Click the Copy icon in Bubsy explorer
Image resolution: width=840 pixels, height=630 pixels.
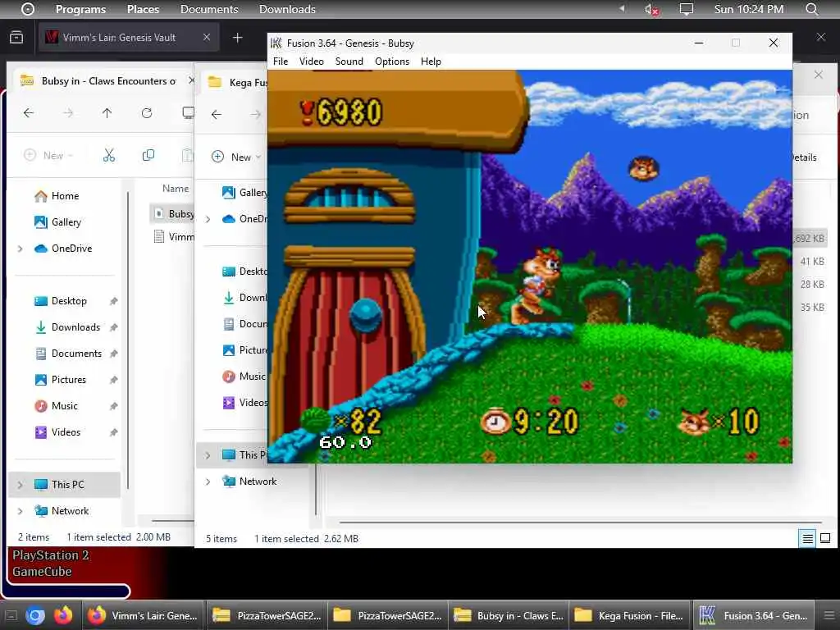(x=148, y=155)
